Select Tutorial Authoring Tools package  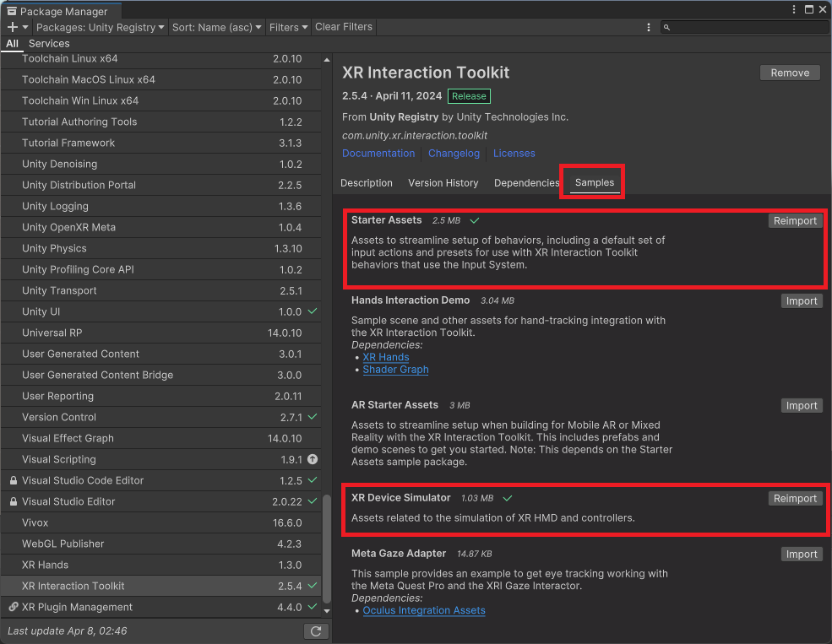[x=160, y=122]
